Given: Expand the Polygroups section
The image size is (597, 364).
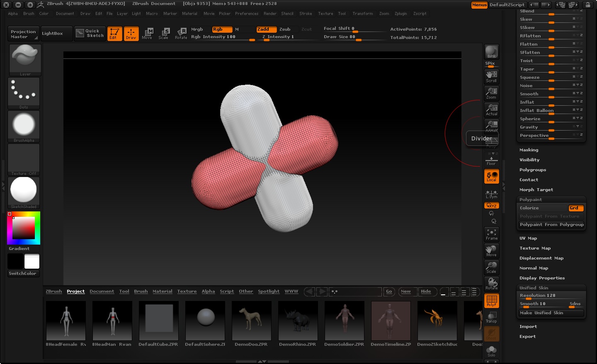Looking at the screenshot, I should (x=532, y=170).
